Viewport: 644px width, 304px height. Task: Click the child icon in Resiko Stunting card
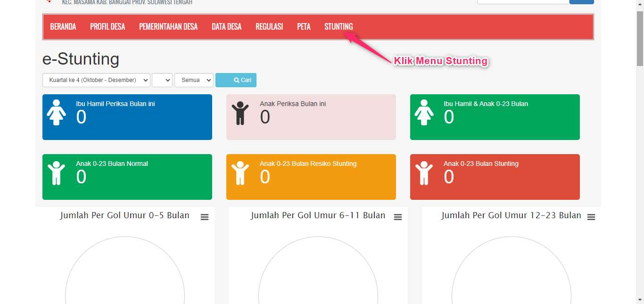(x=240, y=173)
